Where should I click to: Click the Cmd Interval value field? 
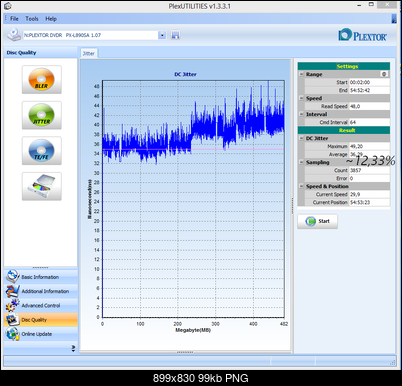[x=369, y=122]
